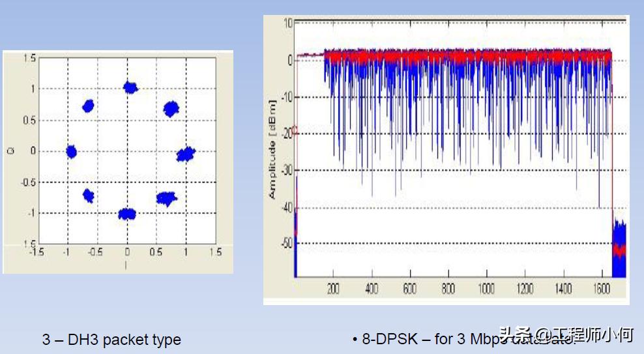The height and width of the screenshot is (354, 644).
Task: Click the "Amplitude [dBm]" axis label
Action: pos(272,149)
